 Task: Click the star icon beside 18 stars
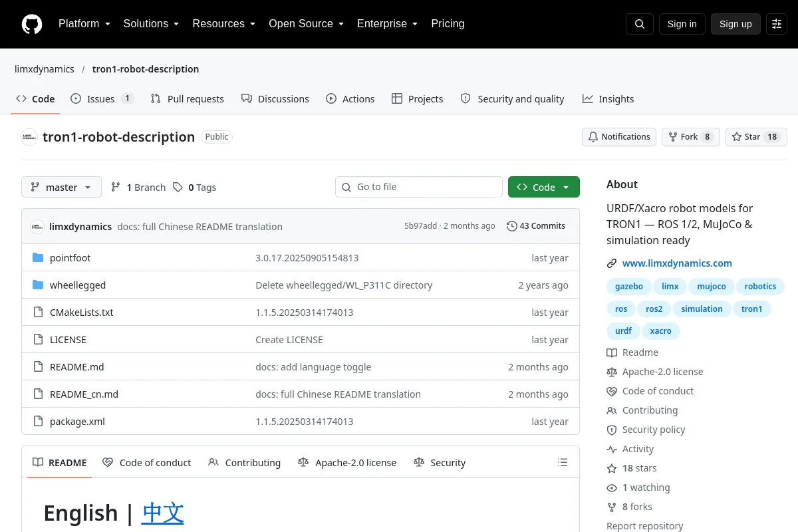[x=612, y=468]
